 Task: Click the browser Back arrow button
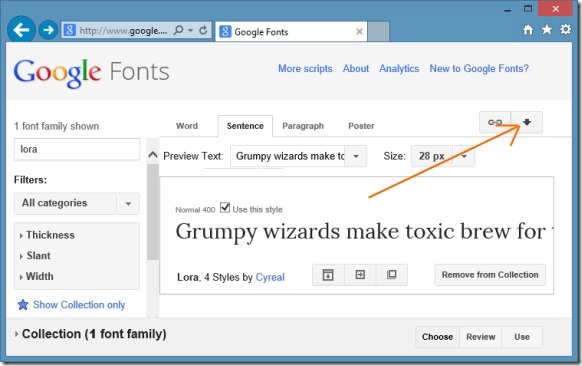click(x=21, y=30)
